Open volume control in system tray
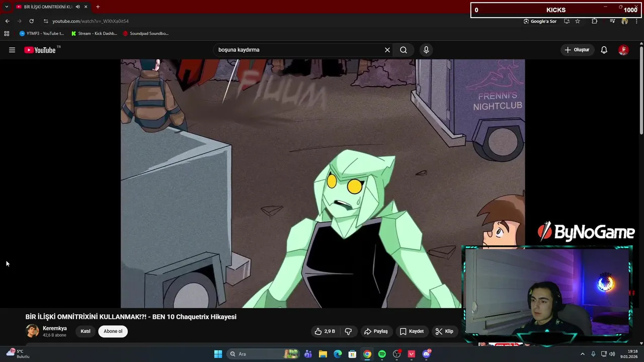This screenshot has width=644, height=362. point(612,354)
